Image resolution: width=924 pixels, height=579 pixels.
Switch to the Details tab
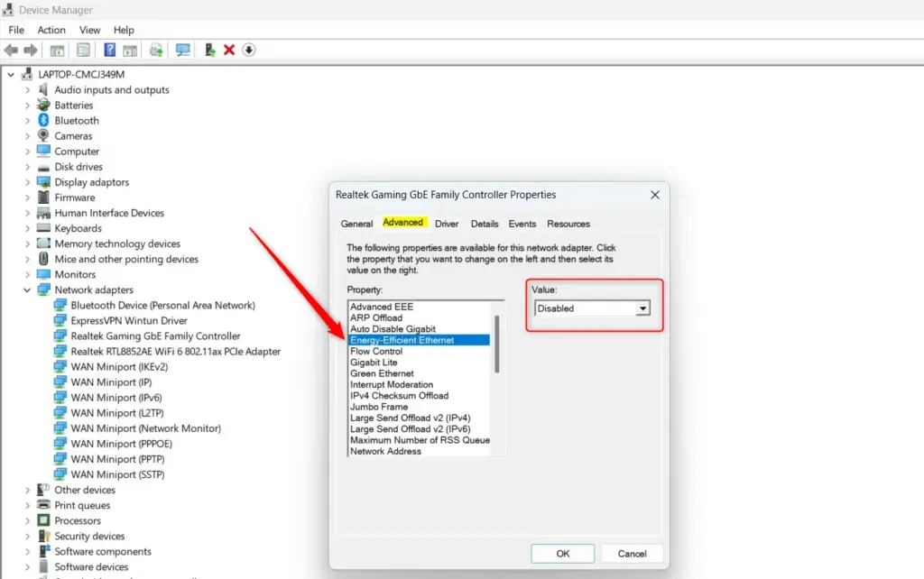(485, 224)
